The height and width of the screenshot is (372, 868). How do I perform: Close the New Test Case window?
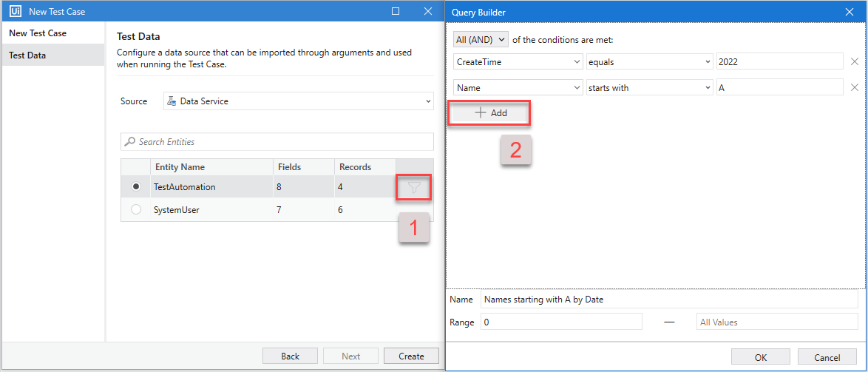click(x=427, y=11)
